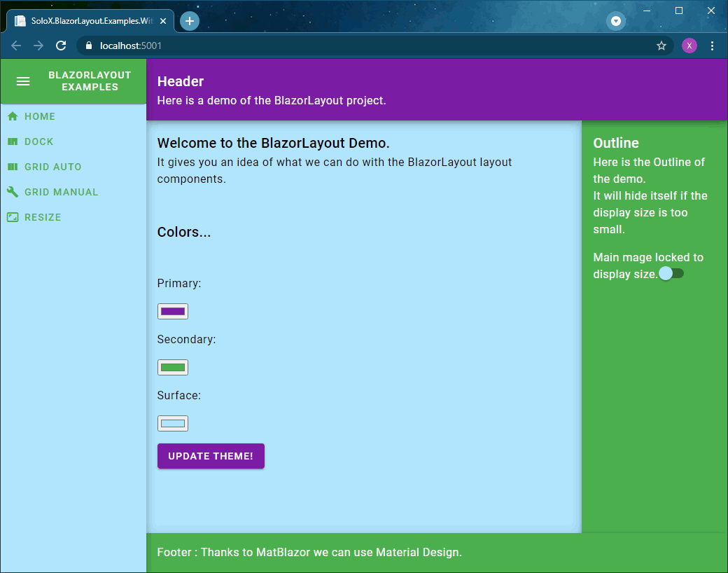
Task: Select the SoloX.BlazorLayout.Examples browser tab
Action: (x=90, y=21)
